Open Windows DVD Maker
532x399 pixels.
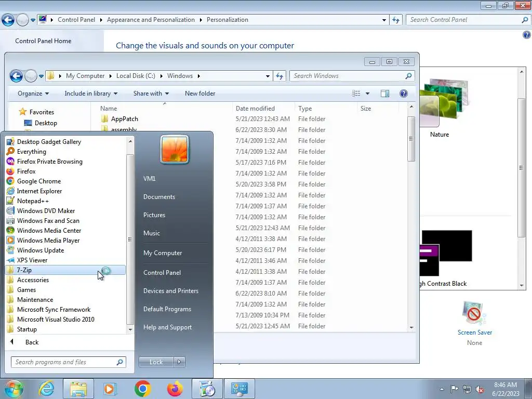click(46, 211)
